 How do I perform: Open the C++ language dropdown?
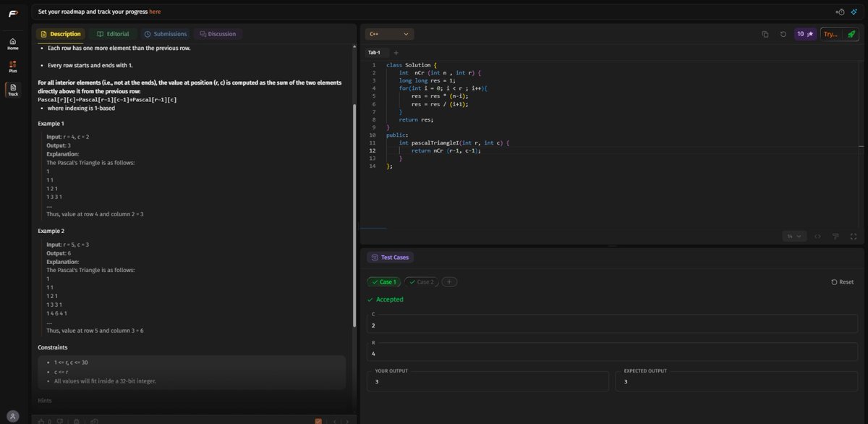389,34
